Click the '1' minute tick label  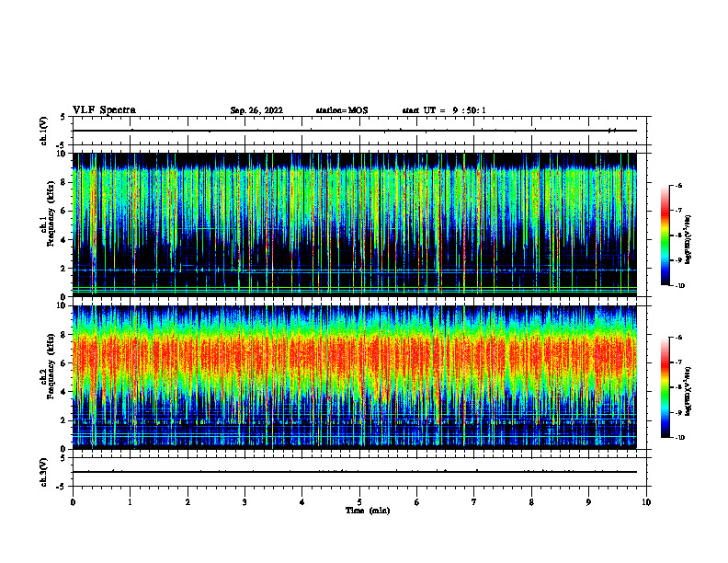tap(130, 502)
